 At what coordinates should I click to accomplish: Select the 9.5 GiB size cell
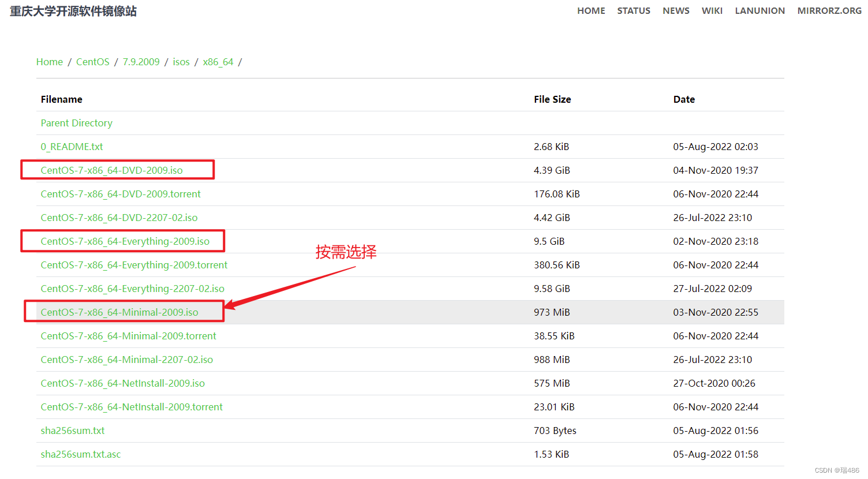point(549,241)
